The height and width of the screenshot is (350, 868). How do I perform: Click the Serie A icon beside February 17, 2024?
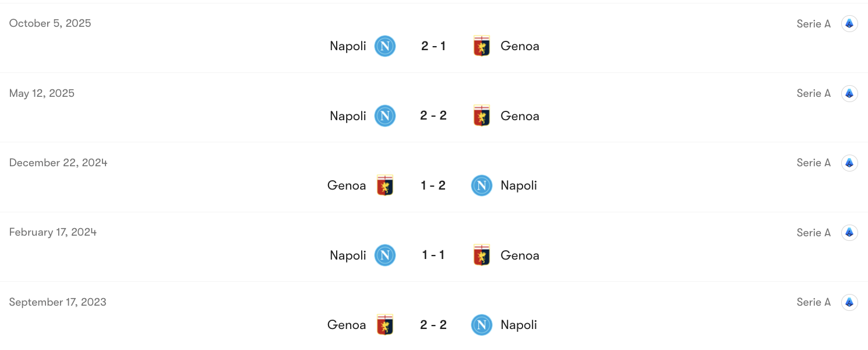849,232
